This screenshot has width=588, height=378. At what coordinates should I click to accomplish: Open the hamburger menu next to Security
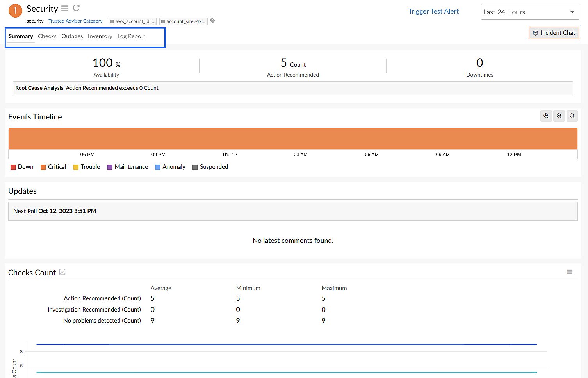tap(64, 8)
